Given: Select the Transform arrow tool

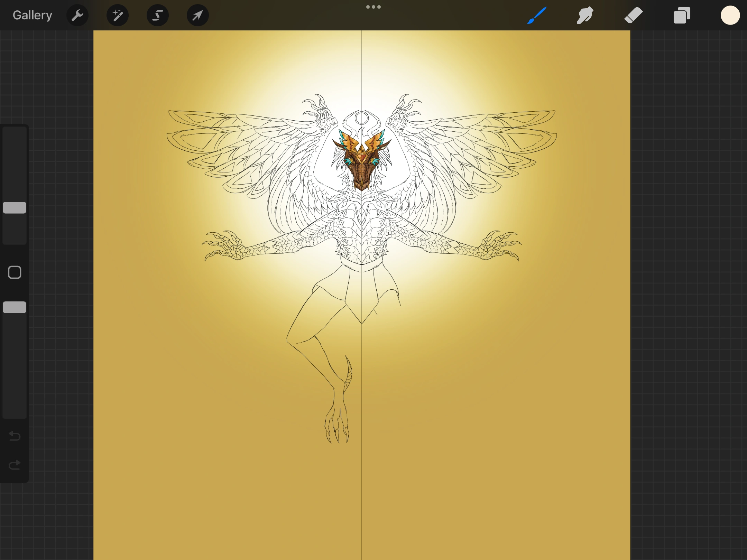Looking at the screenshot, I should tap(197, 15).
